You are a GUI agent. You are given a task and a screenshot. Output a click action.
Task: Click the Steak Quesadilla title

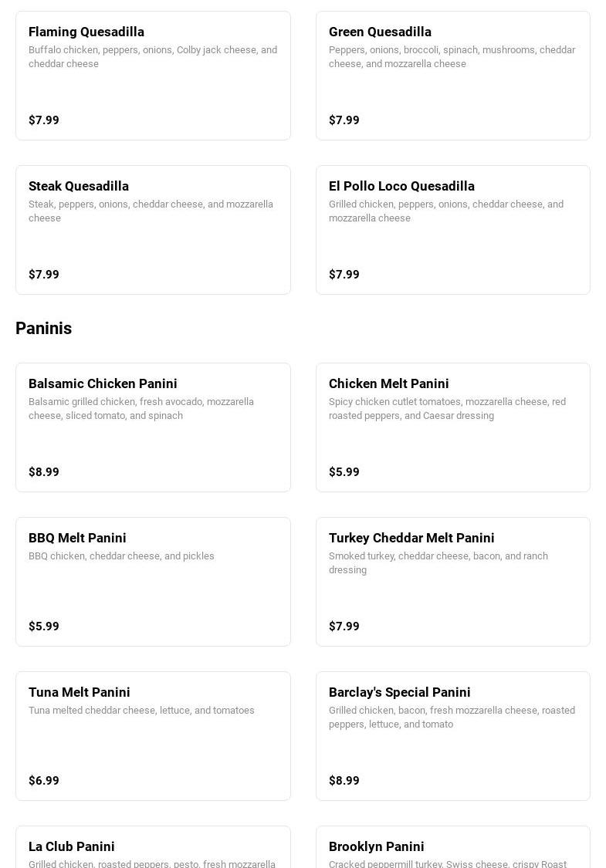pyautogui.click(x=79, y=186)
